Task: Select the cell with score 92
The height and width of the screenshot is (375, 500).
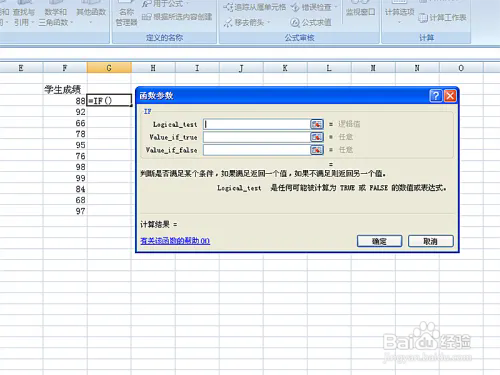Action: click(65, 111)
